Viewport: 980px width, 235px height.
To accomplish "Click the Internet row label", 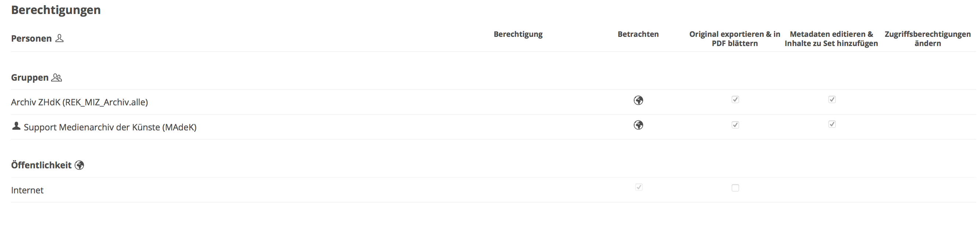I will tap(27, 190).
